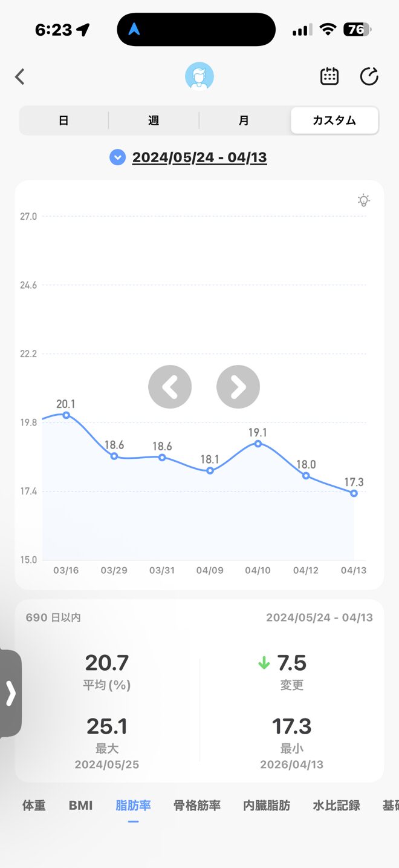399x868 pixels.
Task: Tap the 04/13 data point on chart
Action: (354, 493)
